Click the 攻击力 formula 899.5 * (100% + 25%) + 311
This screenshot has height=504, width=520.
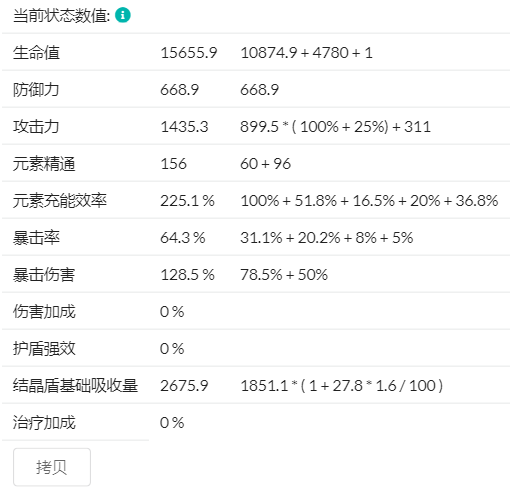(x=335, y=127)
